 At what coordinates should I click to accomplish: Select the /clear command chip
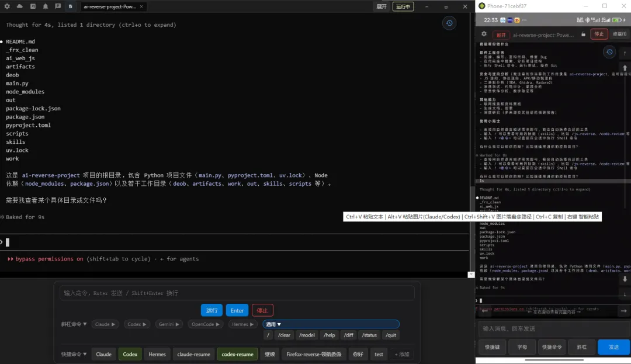(284, 335)
